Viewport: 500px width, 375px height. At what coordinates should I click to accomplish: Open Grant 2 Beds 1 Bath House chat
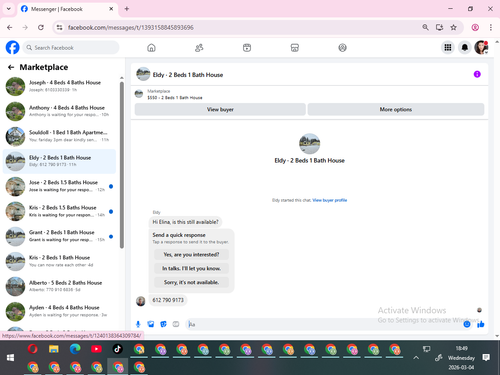(59, 236)
